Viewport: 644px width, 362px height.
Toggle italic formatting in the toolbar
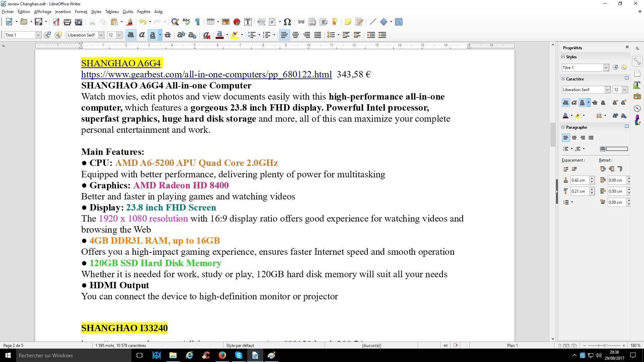pyautogui.click(x=142, y=35)
